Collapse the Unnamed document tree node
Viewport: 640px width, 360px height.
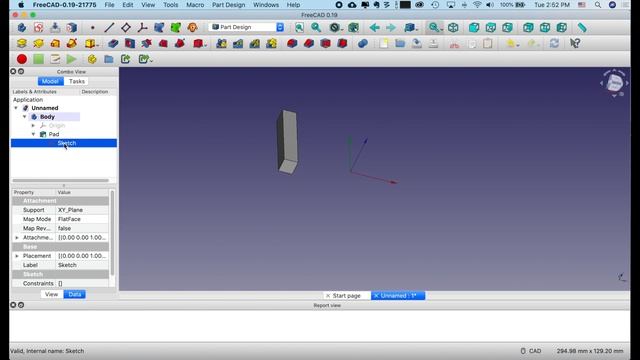pyautogui.click(x=16, y=108)
